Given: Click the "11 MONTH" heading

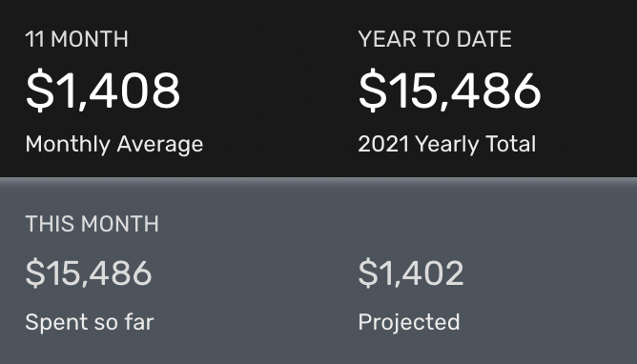Looking at the screenshot, I should (77, 39).
